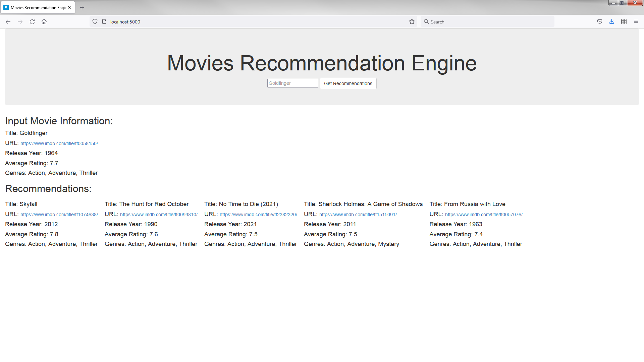Open the application hamburger menu

[636, 21]
